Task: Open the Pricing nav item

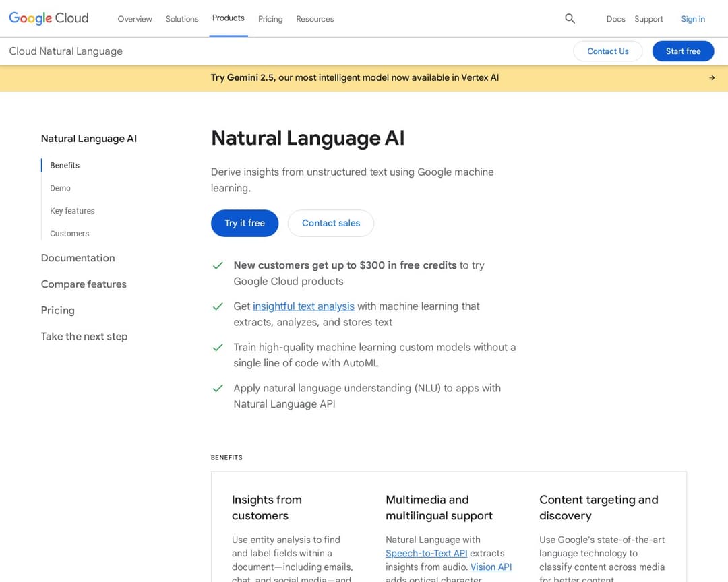Action: pyautogui.click(x=270, y=19)
